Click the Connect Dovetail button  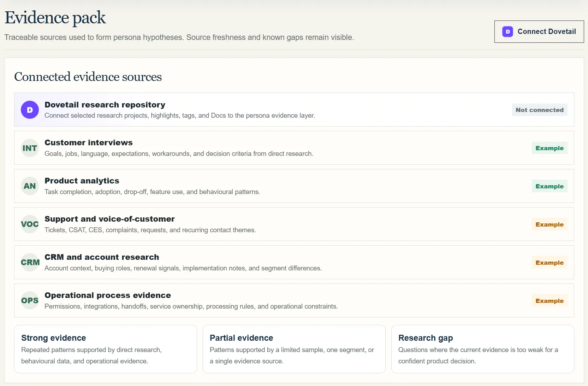click(x=539, y=31)
